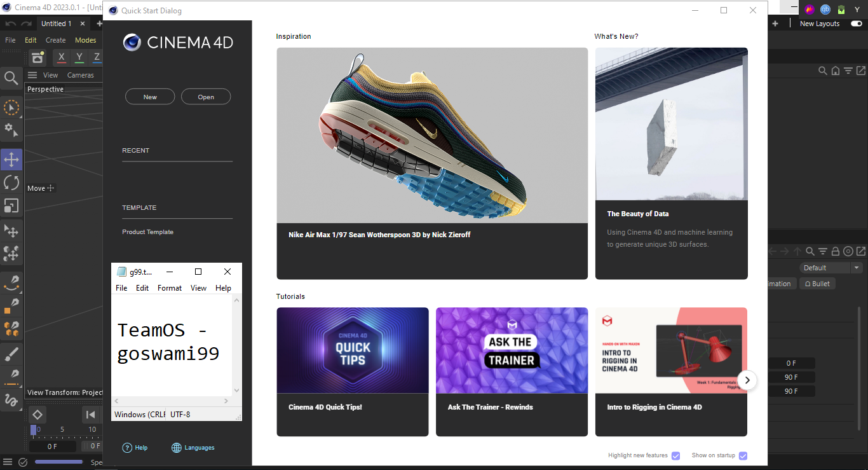Expand the Default dropdown in attributes
The image size is (868, 470).
pos(831,268)
